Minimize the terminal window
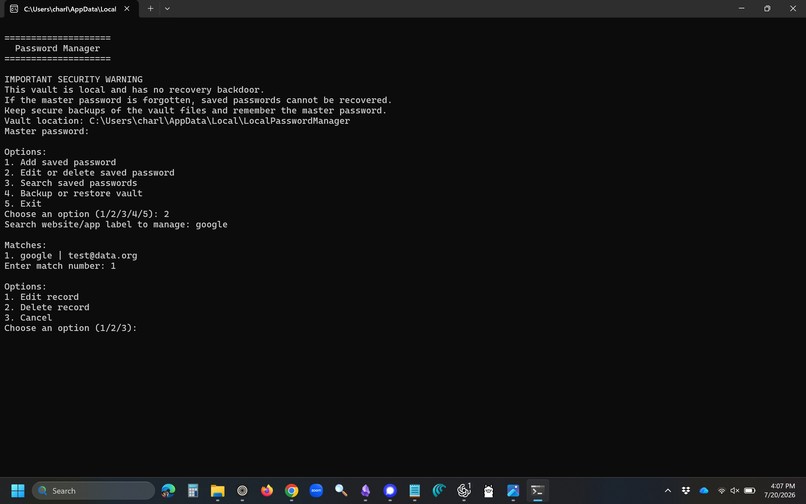 [741, 9]
